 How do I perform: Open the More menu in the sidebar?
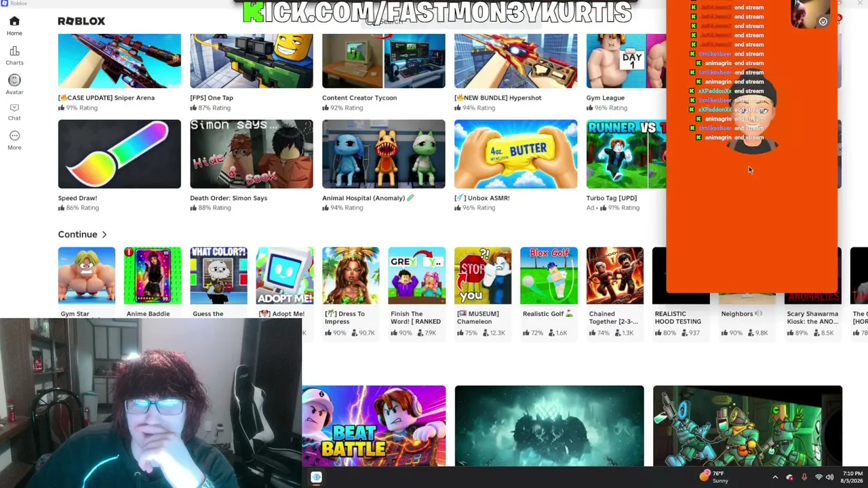coord(14,140)
